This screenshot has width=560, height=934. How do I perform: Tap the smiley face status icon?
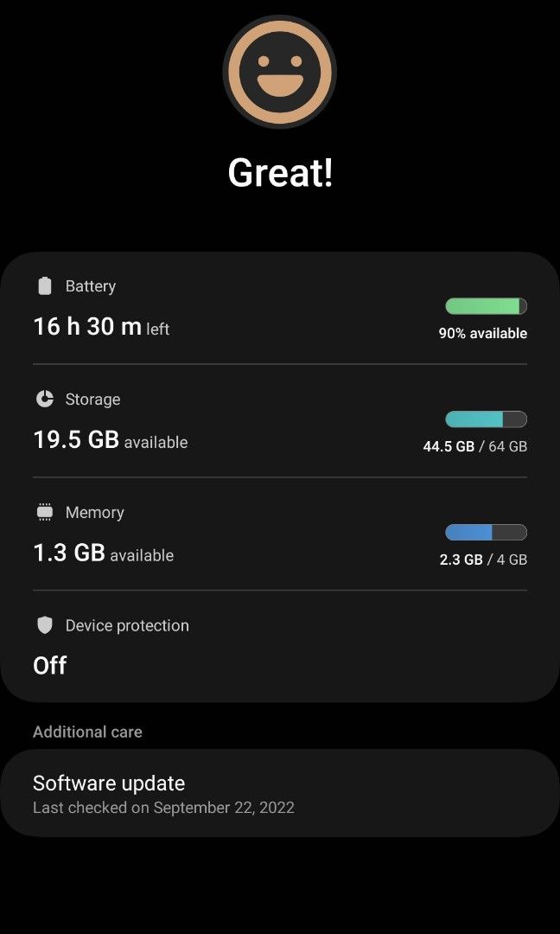coord(279,72)
